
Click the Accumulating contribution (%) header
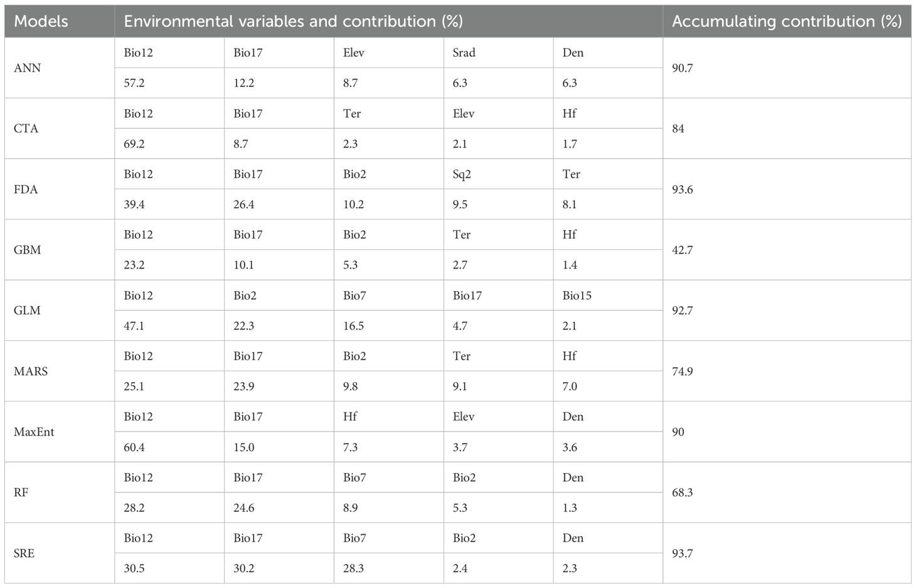(x=787, y=21)
